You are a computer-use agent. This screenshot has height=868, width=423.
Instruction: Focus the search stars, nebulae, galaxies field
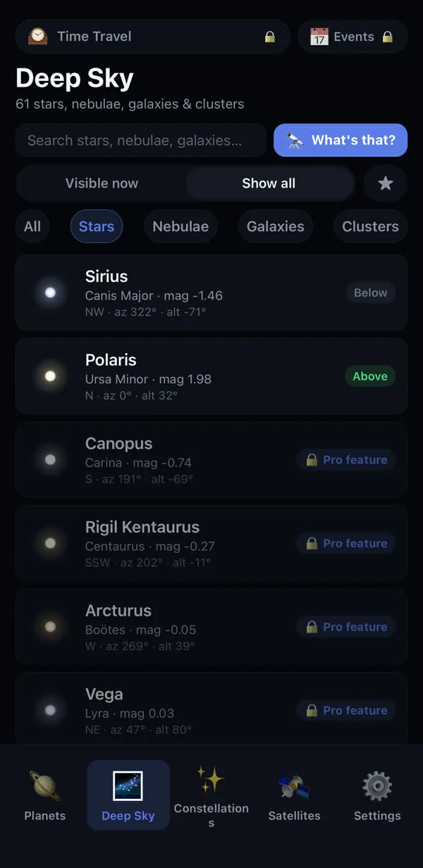[141, 140]
